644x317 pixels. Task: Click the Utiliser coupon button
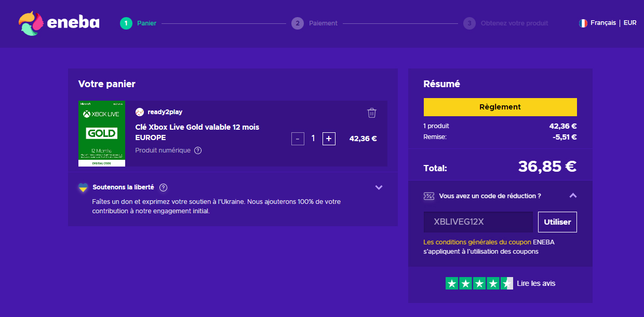[557, 222]
